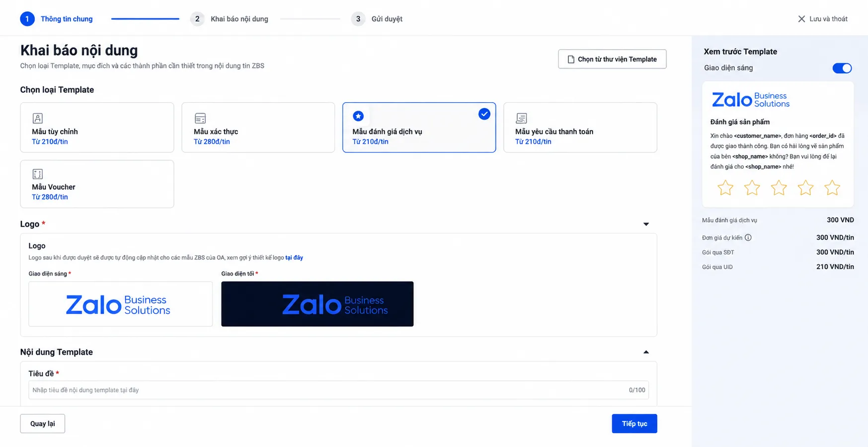This screenshot has height=447, width=868.
Task: Go to step 1 Thông tin chung
Action: point(56,19)
